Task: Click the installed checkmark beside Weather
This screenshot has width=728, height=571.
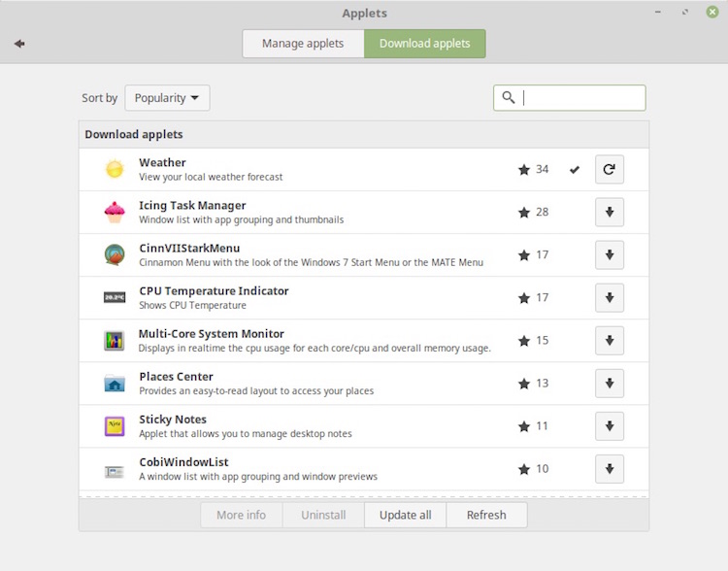Action: coord(575,170)
